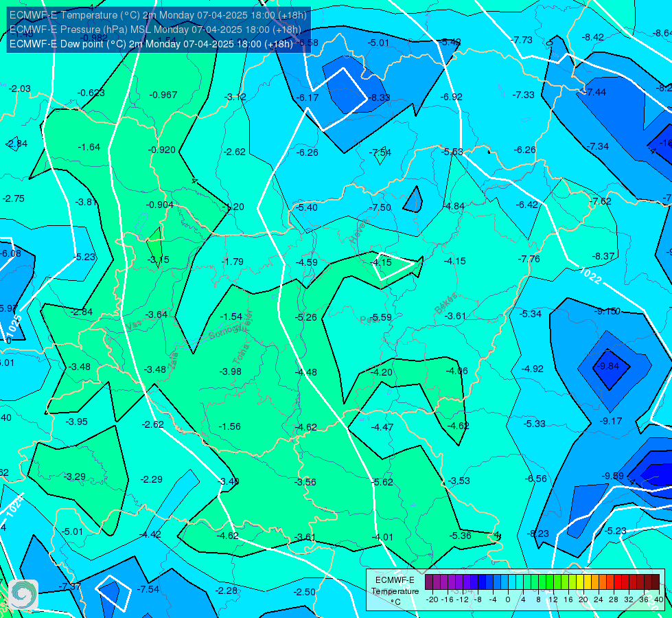Click the yellow swatch at 20 in the legend

click(x=580, y=582)
